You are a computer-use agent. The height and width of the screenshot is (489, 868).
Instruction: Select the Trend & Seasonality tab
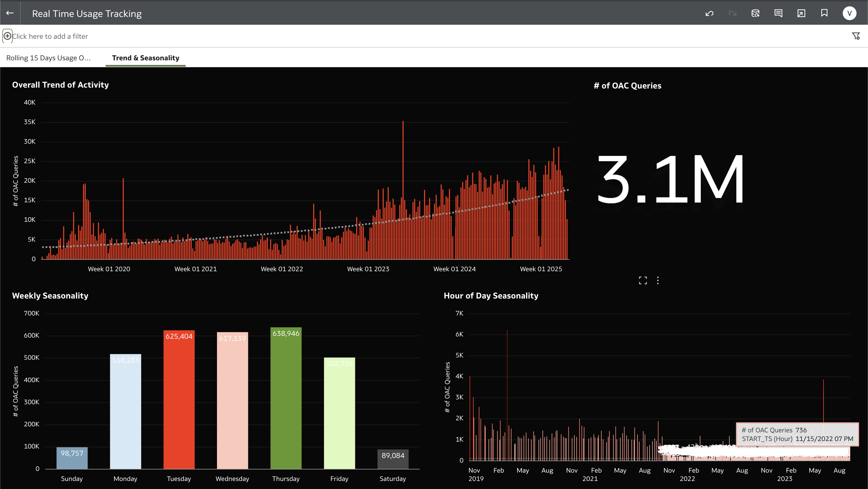pos(146,58)
